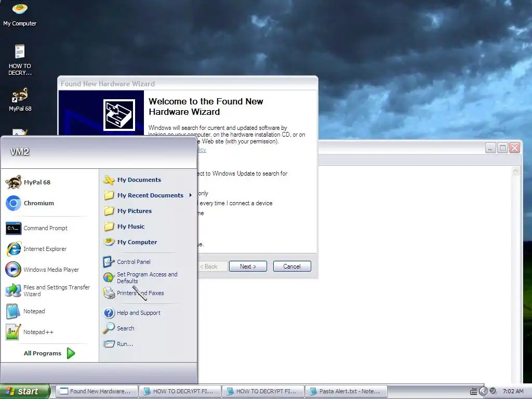Select My Computer desktop icon
The height and width of the screenshot is (399, 532).
[x=20, y=15]
